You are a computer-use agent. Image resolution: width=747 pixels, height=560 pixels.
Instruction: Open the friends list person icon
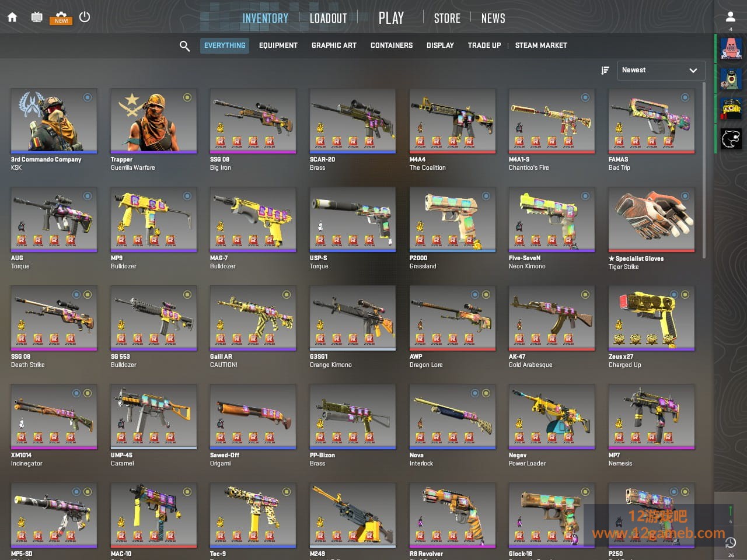tap(731, 17)
